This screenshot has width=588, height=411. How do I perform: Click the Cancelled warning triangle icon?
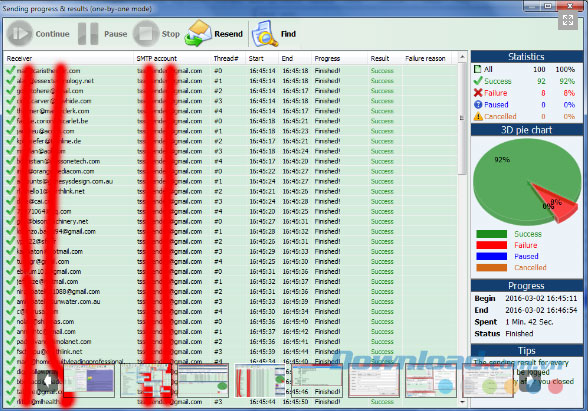[x=478, y=116]
